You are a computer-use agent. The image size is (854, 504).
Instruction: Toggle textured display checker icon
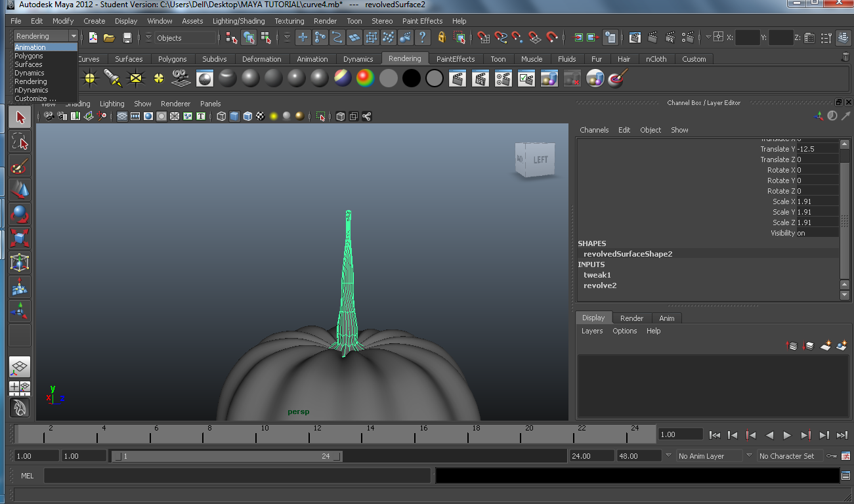tap(261, 116)
